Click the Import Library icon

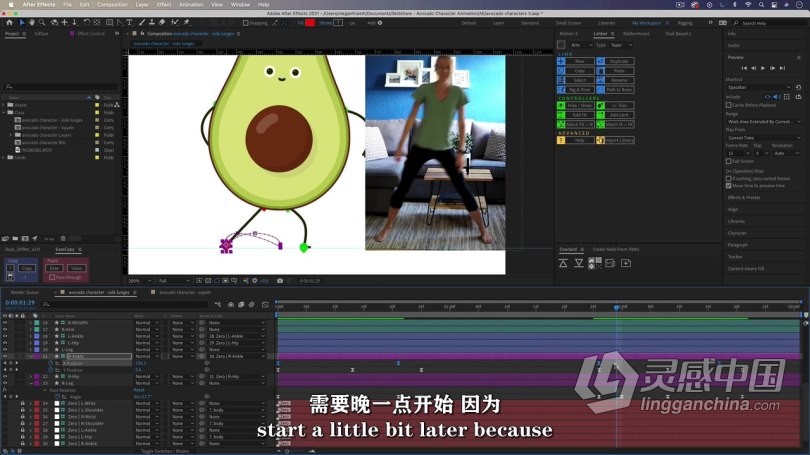click(600, 140)
